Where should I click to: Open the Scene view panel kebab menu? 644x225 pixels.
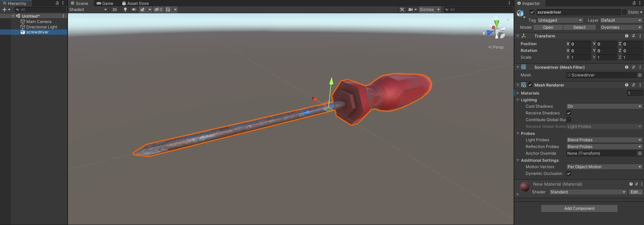click(x=509, y=3)
